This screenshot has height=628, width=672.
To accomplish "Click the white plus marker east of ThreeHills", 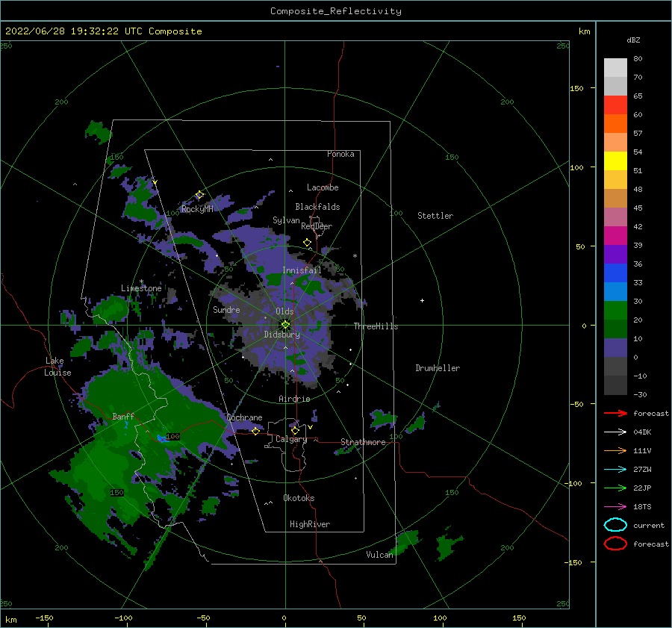I will click(422, 300).
